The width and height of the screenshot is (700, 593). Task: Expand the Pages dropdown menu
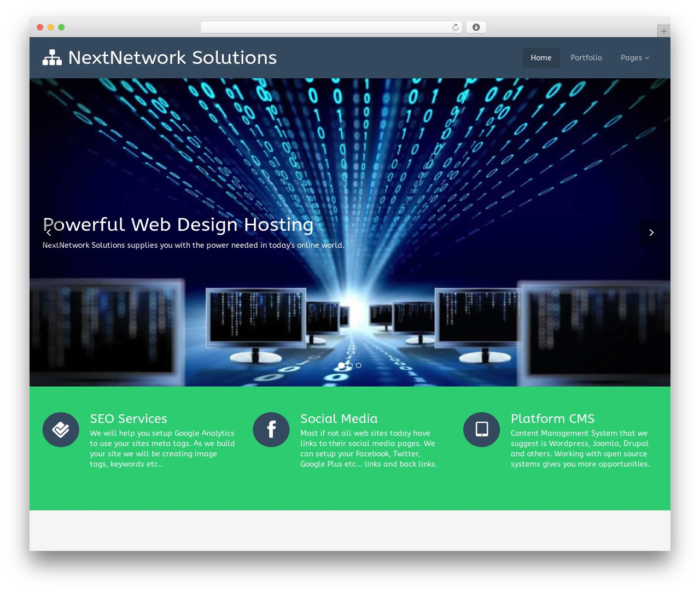635,57
